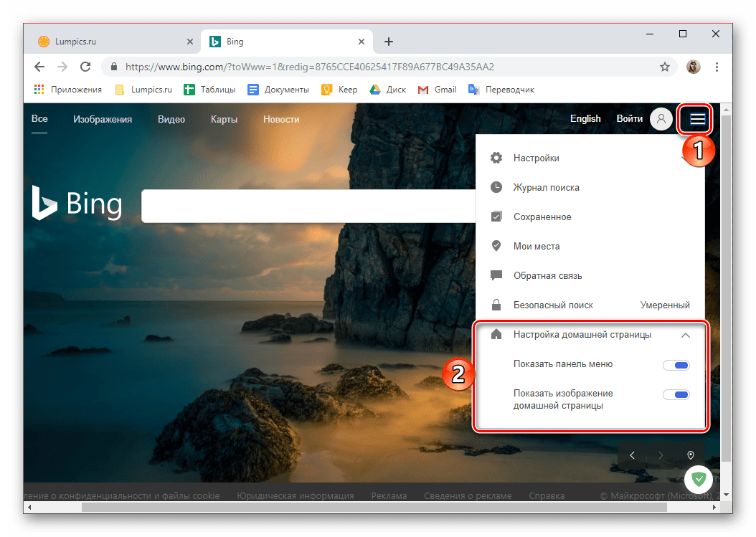
Task: Open the Диск bookmark
Action: pos(387,90)
